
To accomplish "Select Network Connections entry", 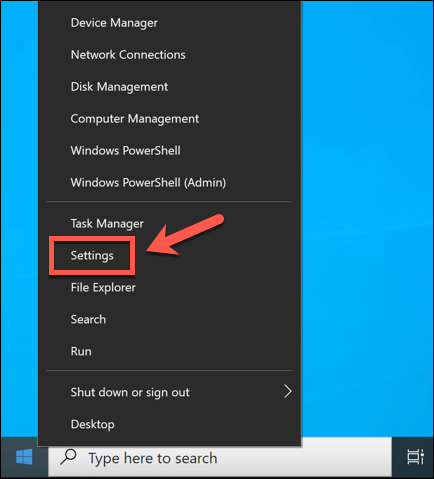I will tap(128, 55).
